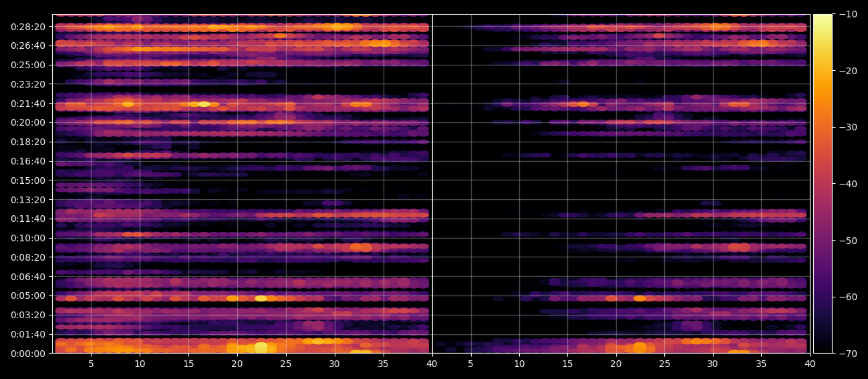Pick the 0:20:00 y-axis tick label
Screen dimensions: 868x379
pyautogui.click(x=28, y=123)
